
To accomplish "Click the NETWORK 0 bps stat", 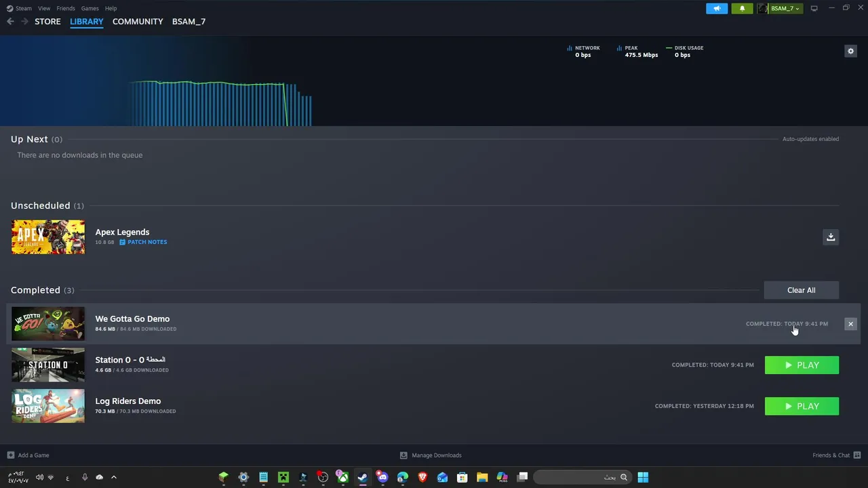I will click(583, 52).
